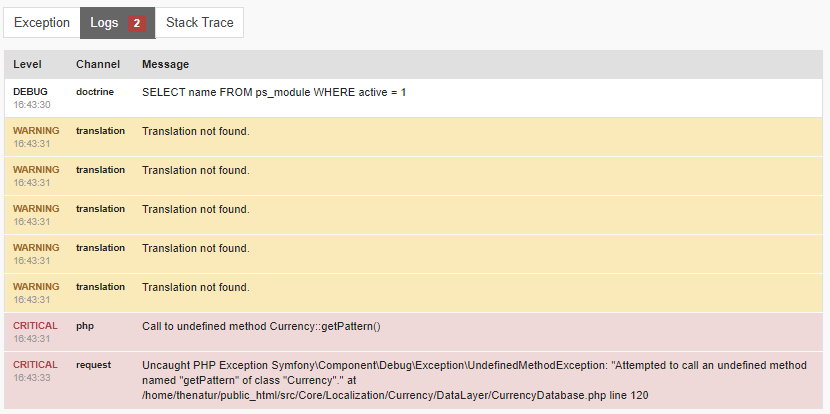Click the 16:43:30 timestamp
This screenshot has width=830, height=414.
pos(32,105)
